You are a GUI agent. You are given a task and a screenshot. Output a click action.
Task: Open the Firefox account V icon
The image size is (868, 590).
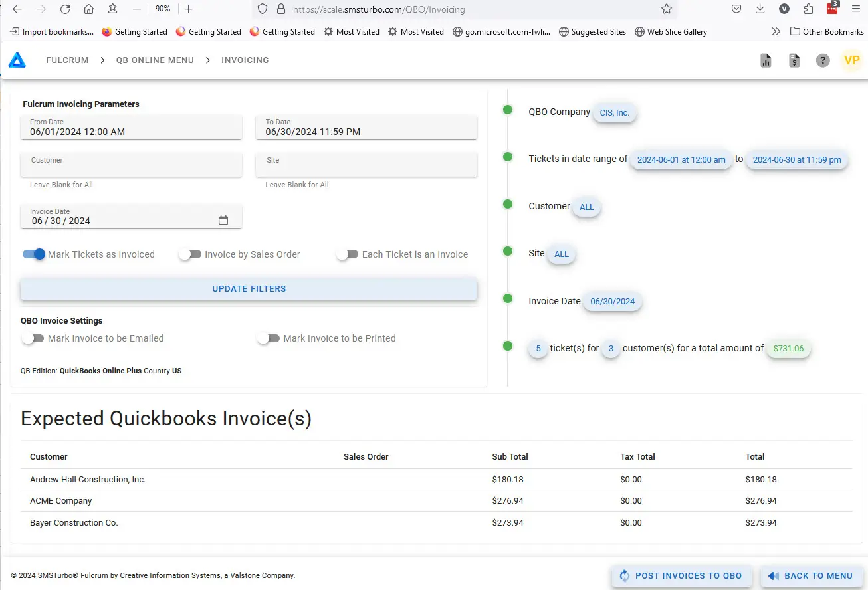point(784,9)
